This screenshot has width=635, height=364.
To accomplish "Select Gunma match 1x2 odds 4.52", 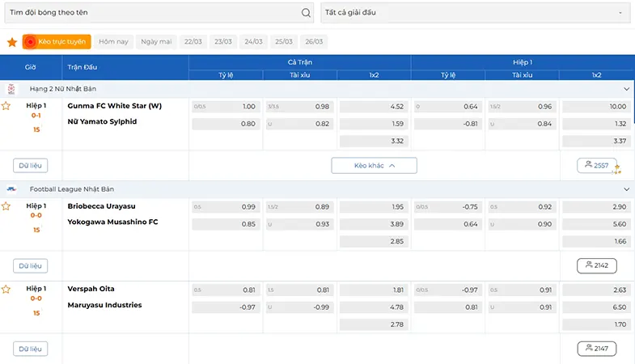I will (x=374, y=107).
